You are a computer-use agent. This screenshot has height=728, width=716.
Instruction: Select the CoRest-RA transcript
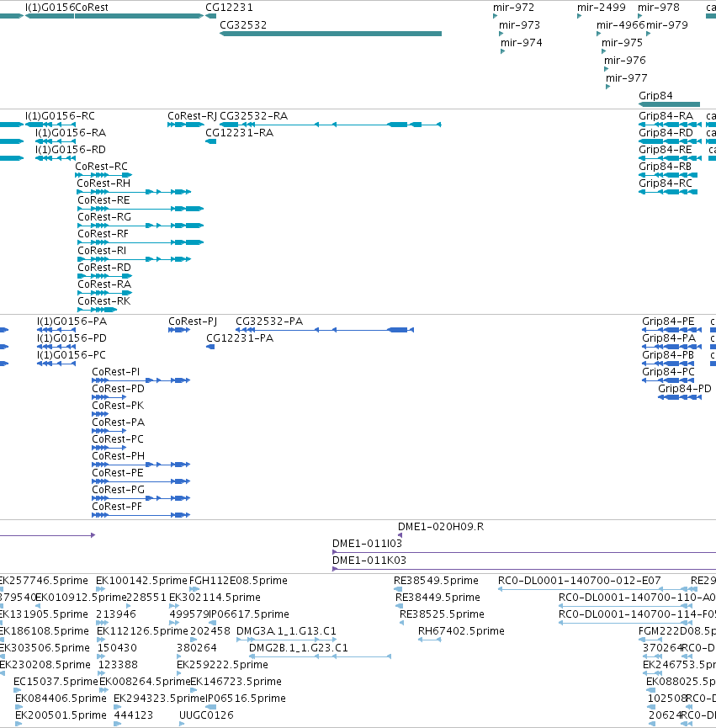(105, 293)
